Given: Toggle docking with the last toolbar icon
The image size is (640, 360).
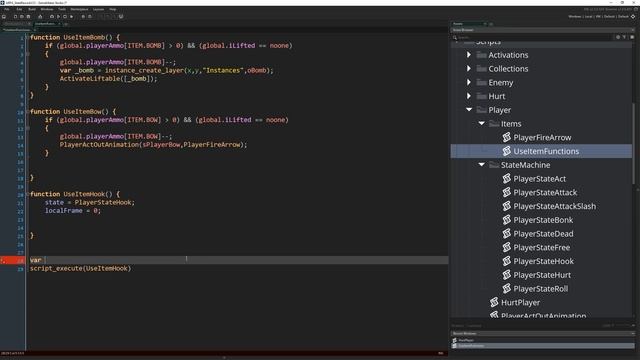Looking at the screenshot, I should pyautogui.click(x=121, y=17).
